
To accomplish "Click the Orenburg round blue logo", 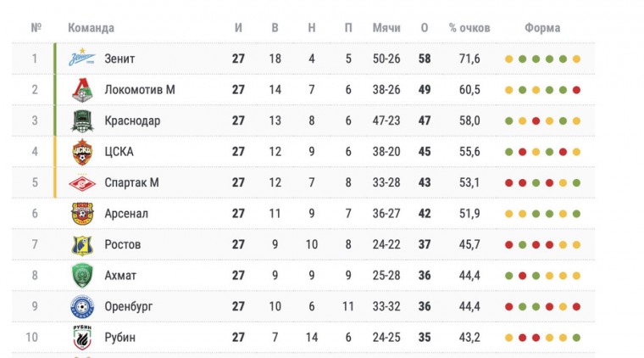I will click(x=82, y=306).
